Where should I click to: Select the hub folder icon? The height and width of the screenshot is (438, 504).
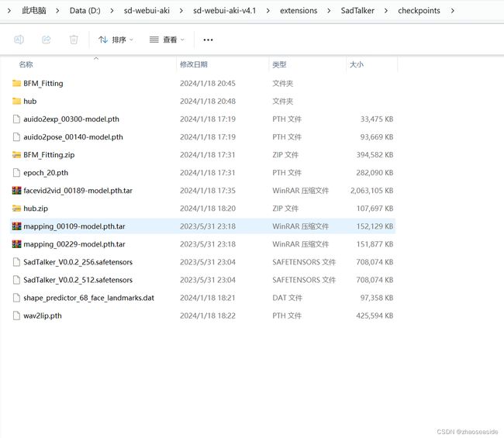(x=16, y=102)
